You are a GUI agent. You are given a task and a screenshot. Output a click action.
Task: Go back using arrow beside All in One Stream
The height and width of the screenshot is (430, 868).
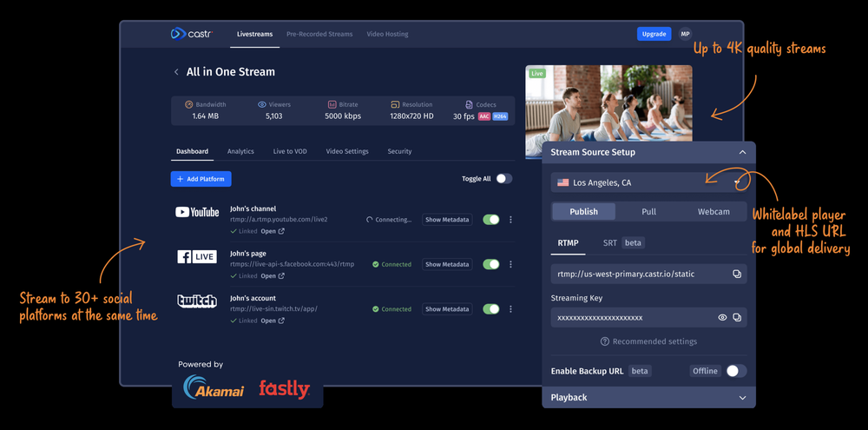[176, 72]
